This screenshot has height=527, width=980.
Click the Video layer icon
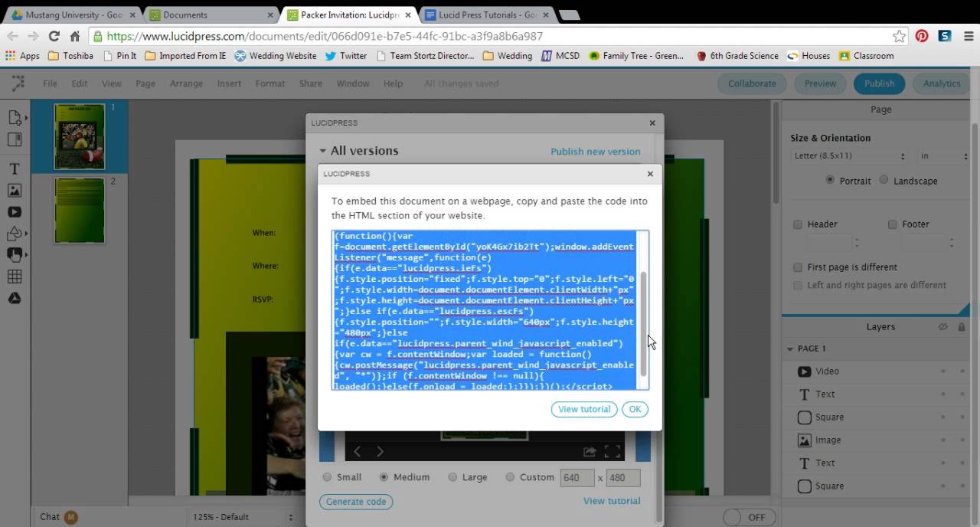(x=805, y=372)
